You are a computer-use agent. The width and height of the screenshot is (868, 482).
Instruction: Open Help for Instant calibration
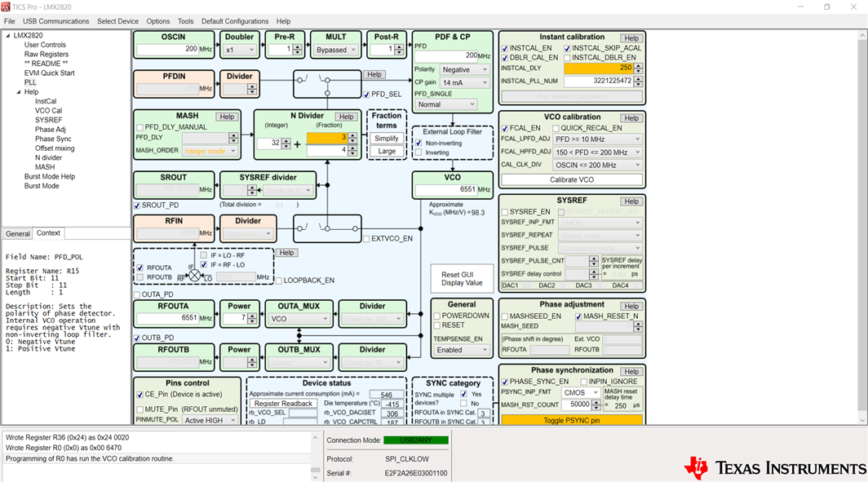click(631, 38)
